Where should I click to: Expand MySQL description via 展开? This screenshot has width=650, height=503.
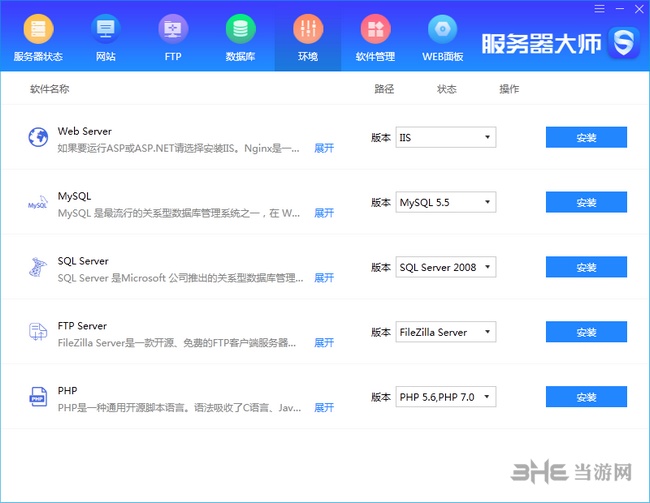pos(324,213)
